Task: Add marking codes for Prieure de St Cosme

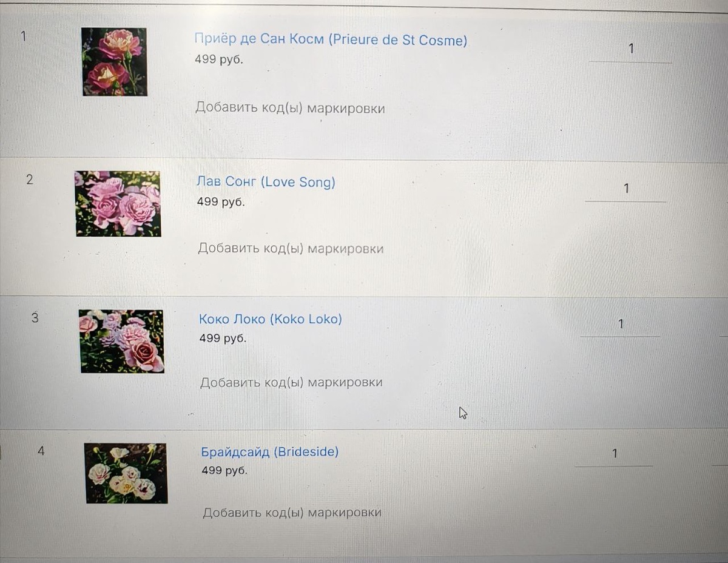Action: 290,109
